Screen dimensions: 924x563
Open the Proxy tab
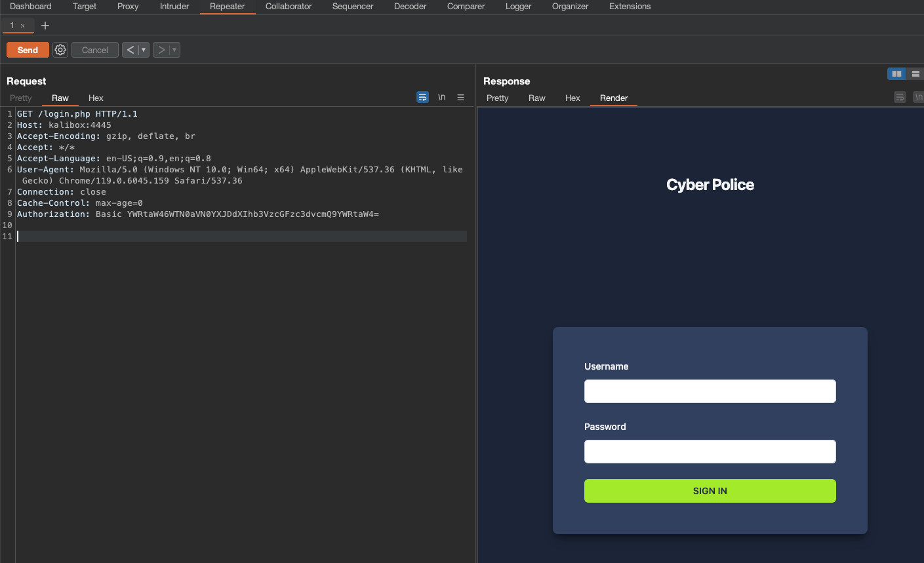point(128,7)
